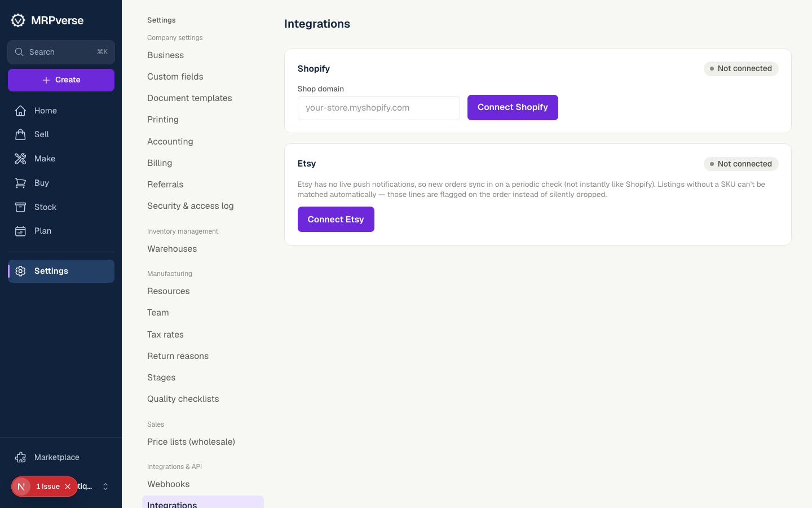
Task: Open Security & access log
Action: [191, 206]
